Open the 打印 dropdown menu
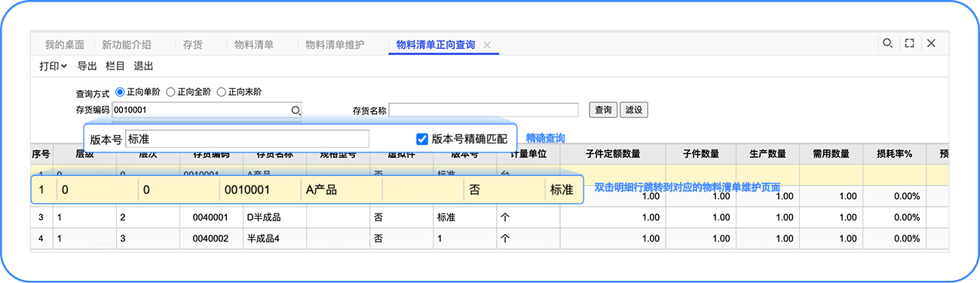 click(54, 66)
